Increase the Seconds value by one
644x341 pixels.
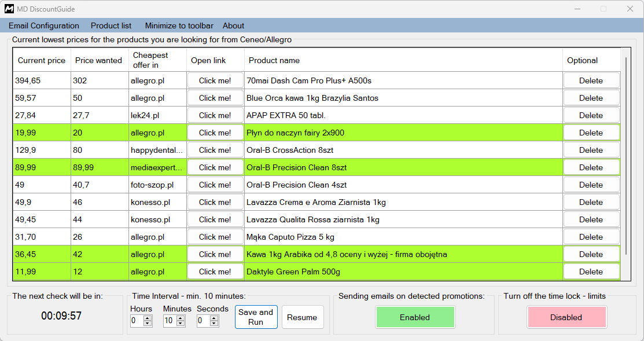pos(214,318)
